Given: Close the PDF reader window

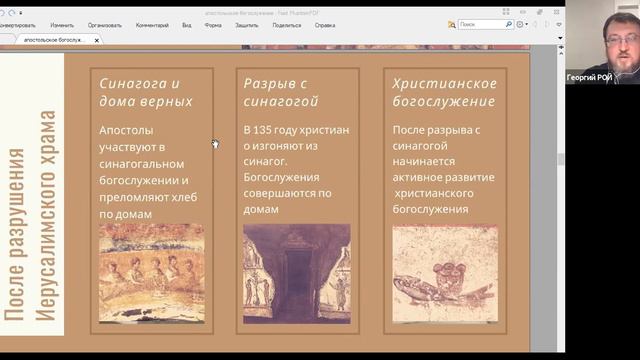Looking at the screenshot, I should [x=556, y=12].
